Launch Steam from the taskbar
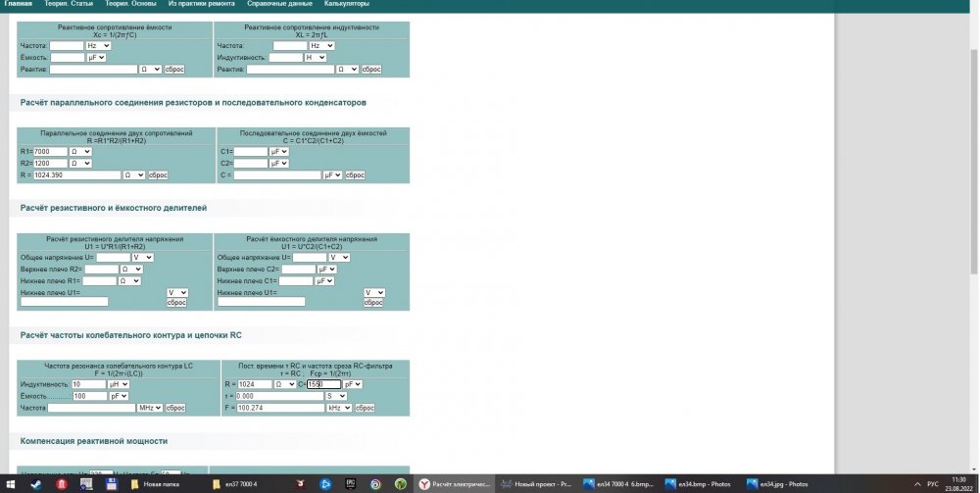 [36, 484]
